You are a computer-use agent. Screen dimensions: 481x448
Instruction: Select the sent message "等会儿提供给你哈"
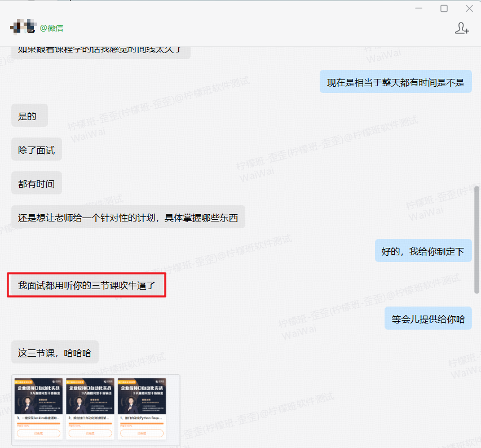tap(428, 318)
